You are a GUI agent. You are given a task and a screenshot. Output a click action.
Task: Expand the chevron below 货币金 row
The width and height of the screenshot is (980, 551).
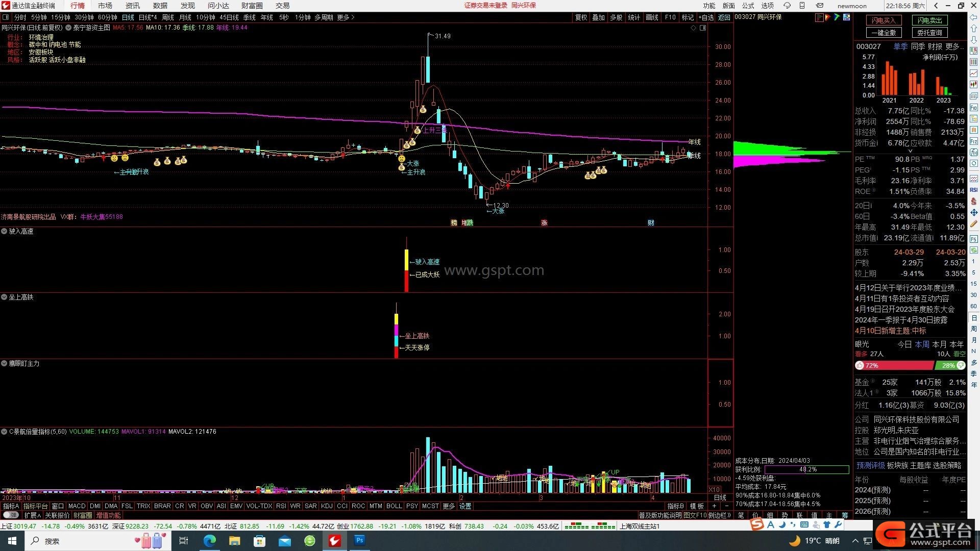click(x=910, y=151)
